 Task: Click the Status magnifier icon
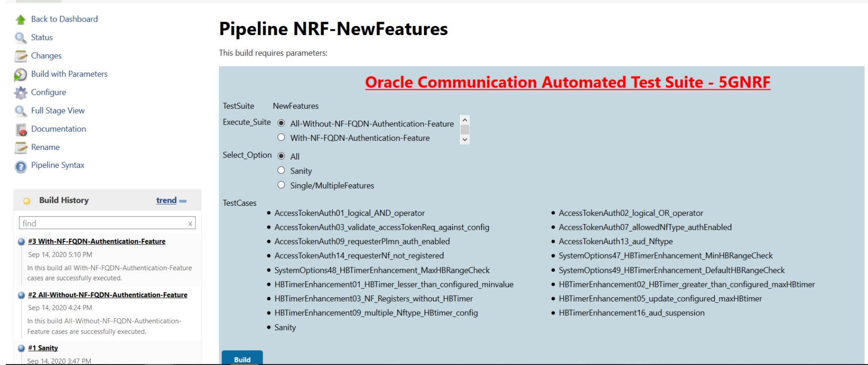[20, 38]
